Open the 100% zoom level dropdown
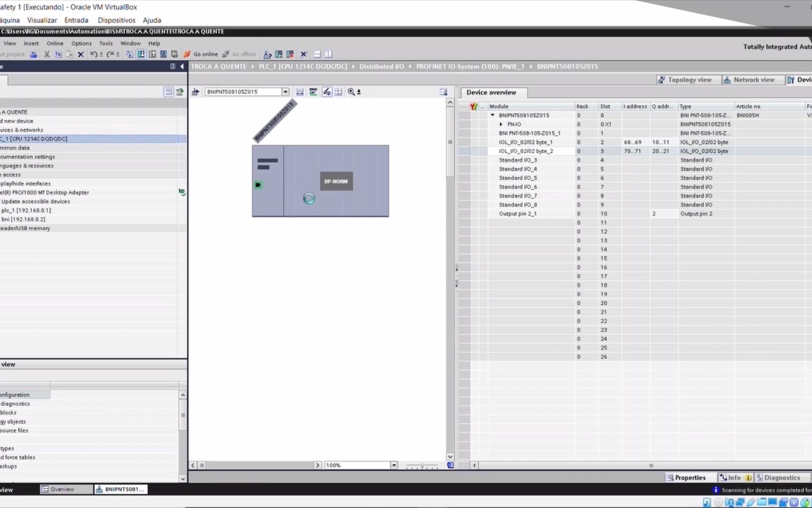 click(394, 465)
